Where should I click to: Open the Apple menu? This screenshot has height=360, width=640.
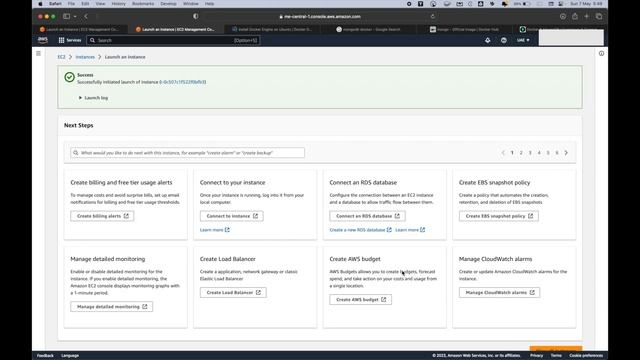click(40, 4)
